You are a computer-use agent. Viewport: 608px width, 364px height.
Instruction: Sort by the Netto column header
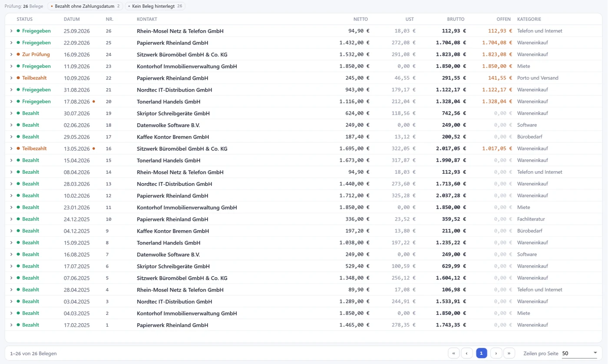point(360,20)
